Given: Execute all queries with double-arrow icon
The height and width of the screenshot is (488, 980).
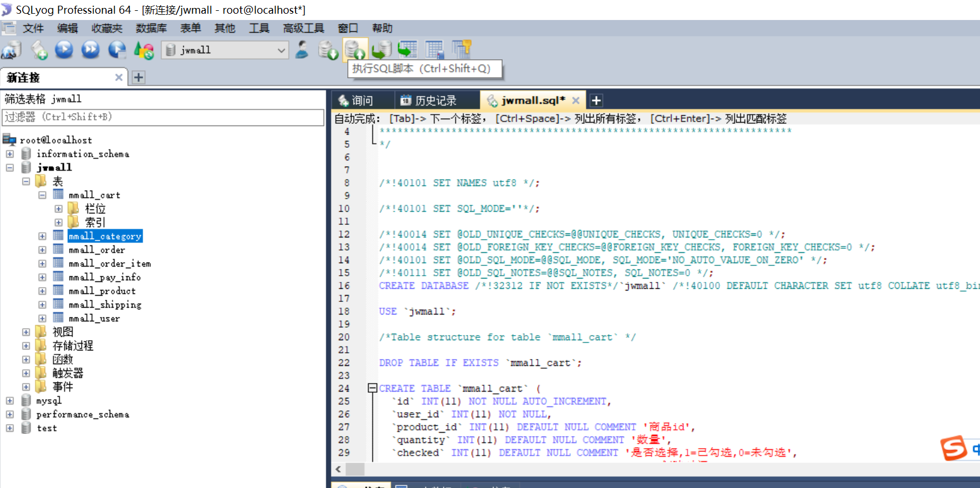Looking at the screenshot, I should pos(90,50).
